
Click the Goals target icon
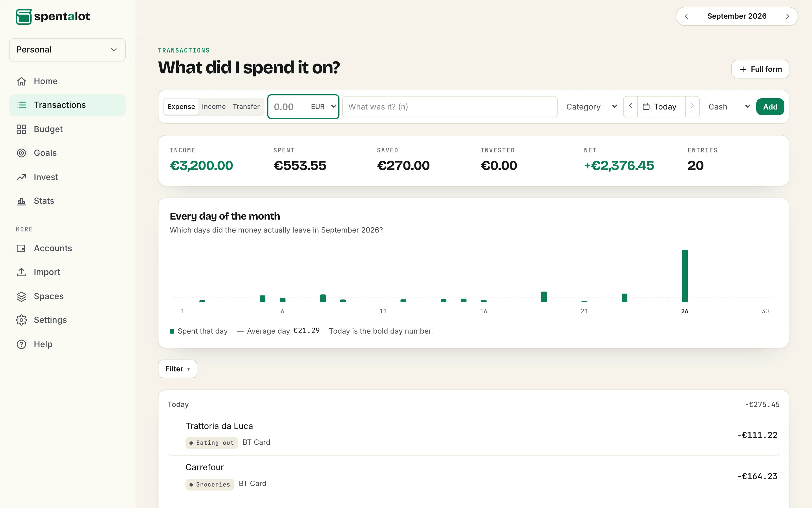coord(21,153)
